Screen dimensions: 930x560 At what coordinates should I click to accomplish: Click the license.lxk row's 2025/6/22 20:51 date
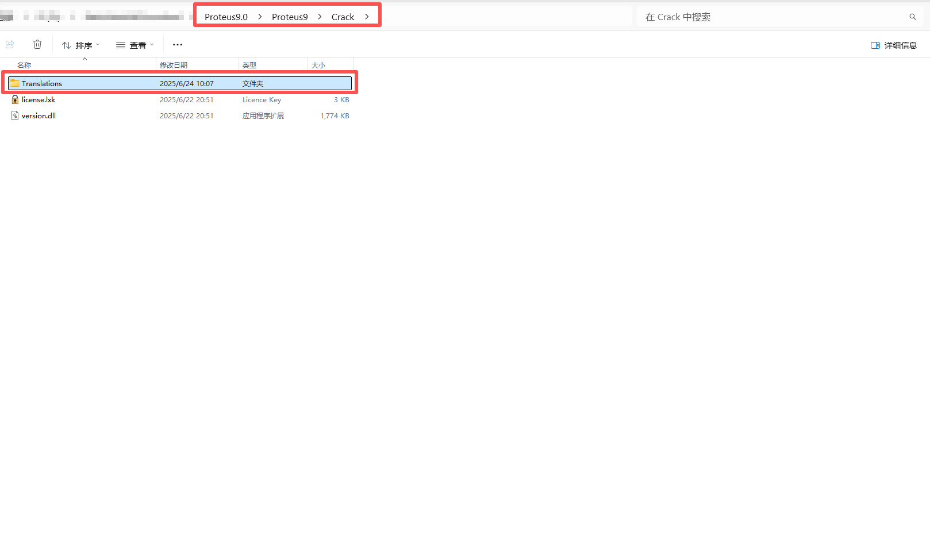click(187, 99)
